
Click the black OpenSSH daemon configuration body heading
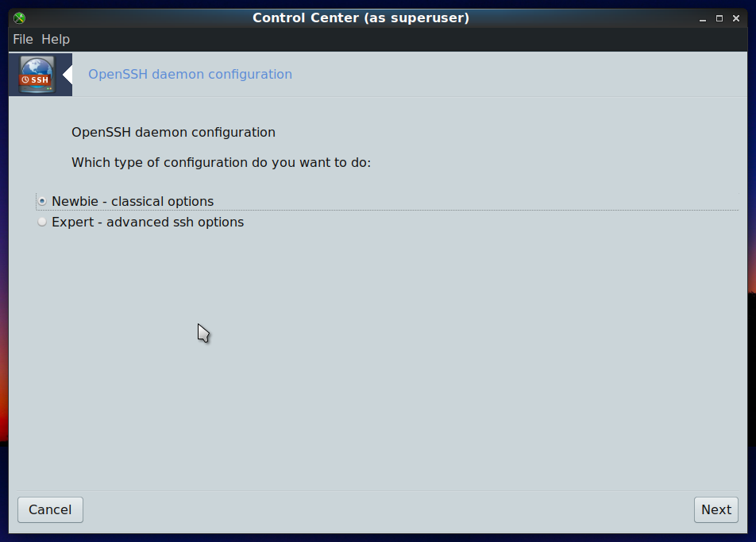[x=173, y=132]
